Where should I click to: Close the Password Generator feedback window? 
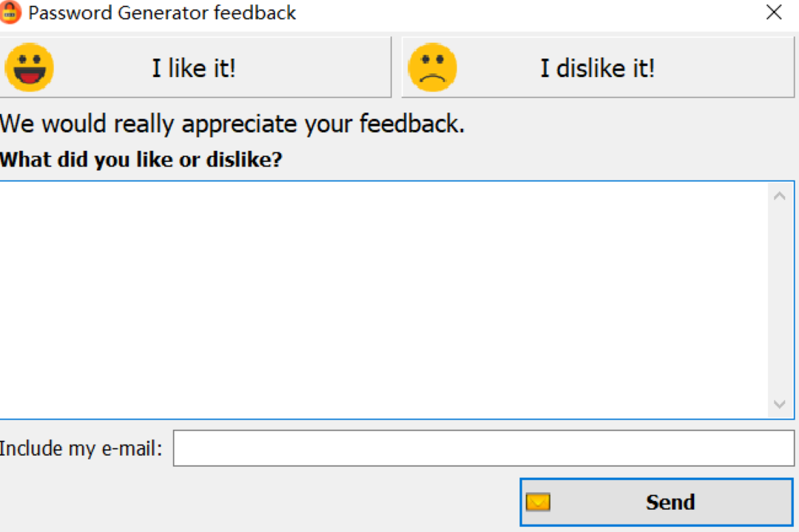774,13
